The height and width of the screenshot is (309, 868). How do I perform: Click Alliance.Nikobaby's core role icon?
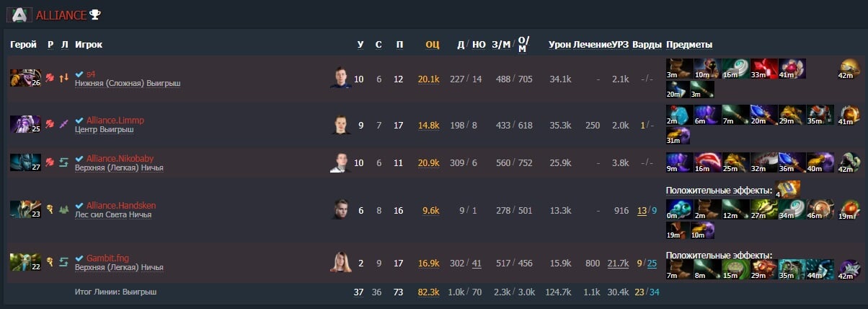pos(50,162)
